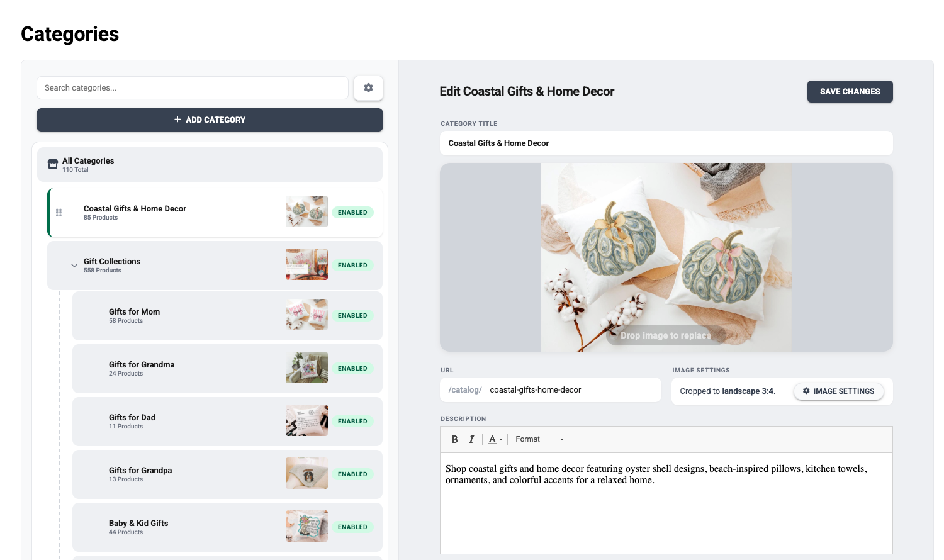944x560 pixels.
Task: Toggle Enabled badge for Gifts for Grandpa
Action: point(352,474)
